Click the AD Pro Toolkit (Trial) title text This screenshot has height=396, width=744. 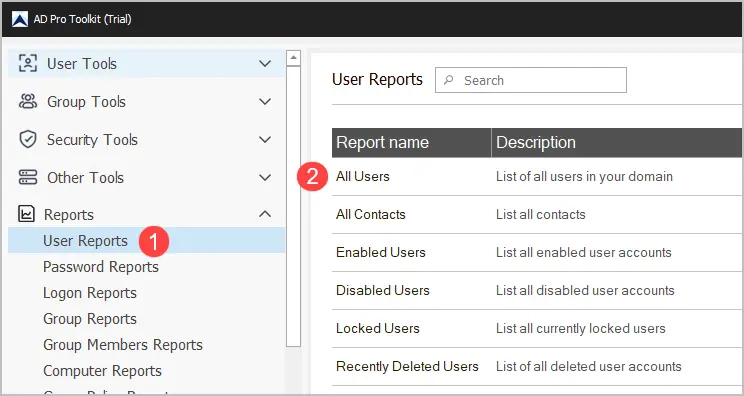tap(82, 19)
